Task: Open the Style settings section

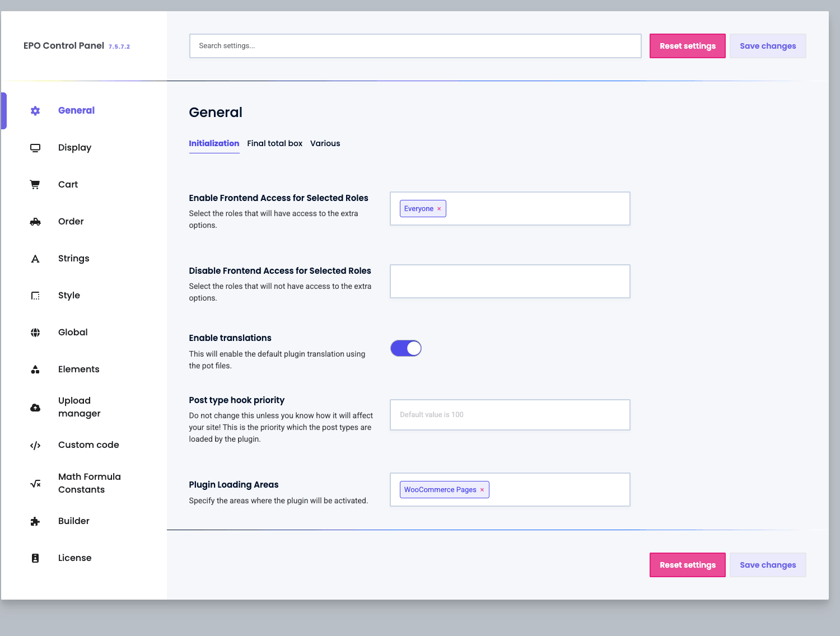Action: 84,296
